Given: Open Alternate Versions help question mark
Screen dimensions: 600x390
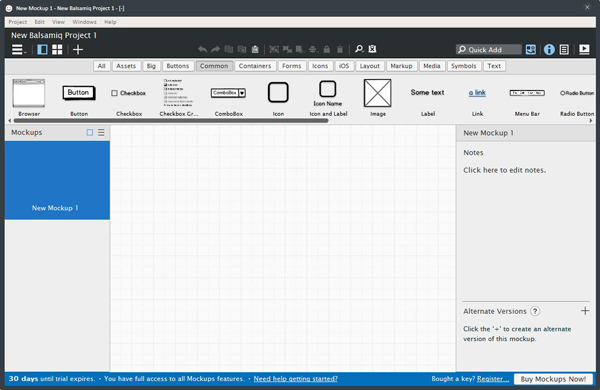Looking at the screenshot, I should click(535, 311).
